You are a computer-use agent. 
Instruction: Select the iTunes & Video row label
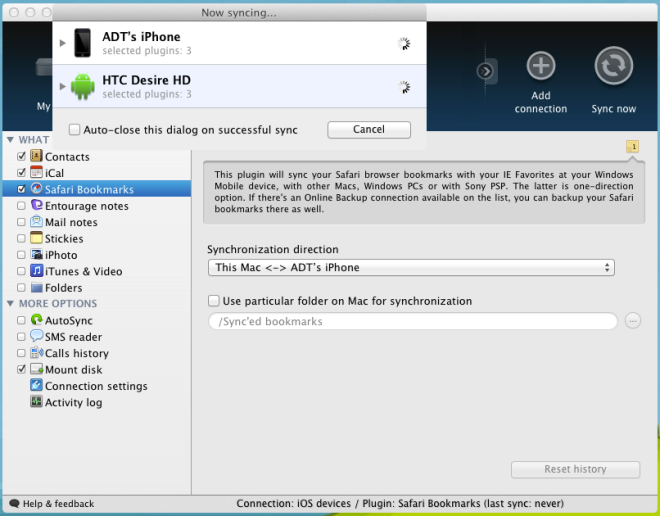83,271
